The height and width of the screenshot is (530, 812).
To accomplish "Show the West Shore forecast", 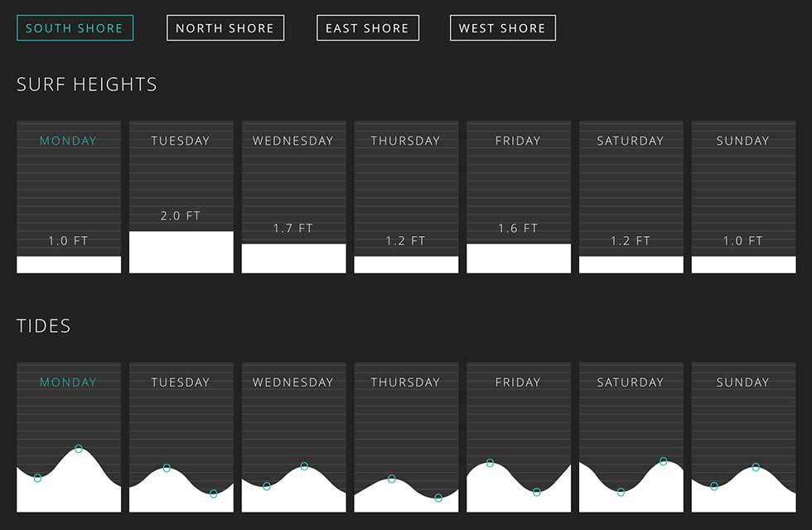I will pos(502,28).
